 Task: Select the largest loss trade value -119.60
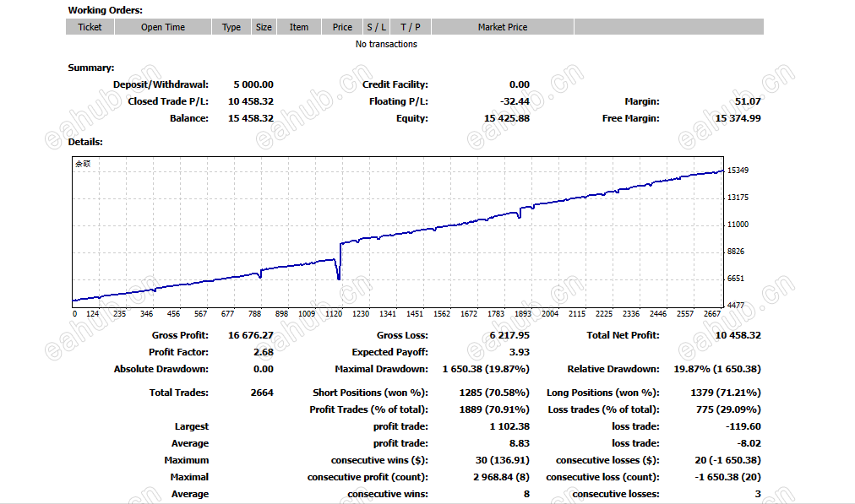(743, 426)
